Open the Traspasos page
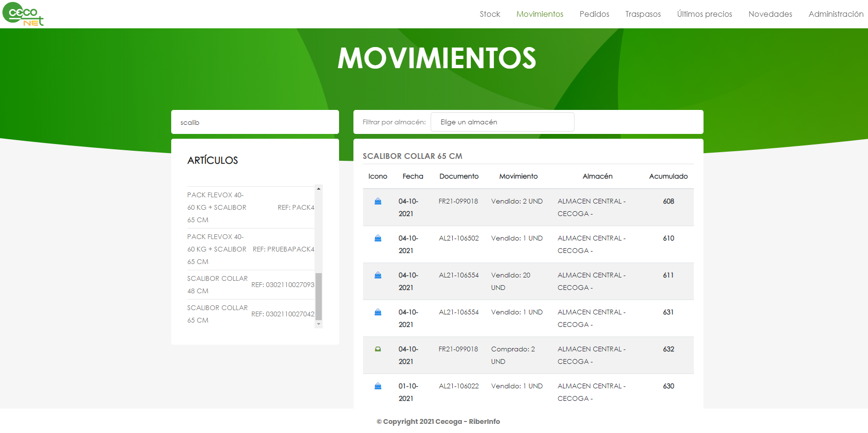Screen dimensions: 868x433 tap(643, 14)
